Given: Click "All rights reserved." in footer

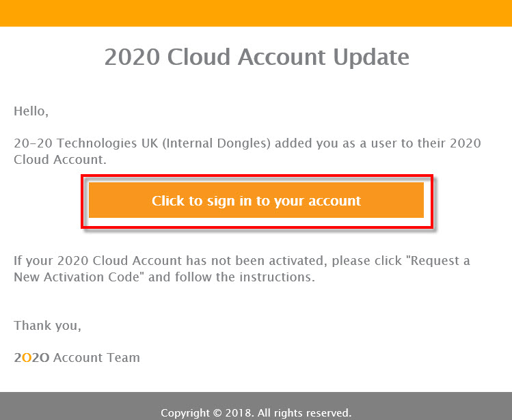Looking at the screenshot, I should (x=305, y=412).
